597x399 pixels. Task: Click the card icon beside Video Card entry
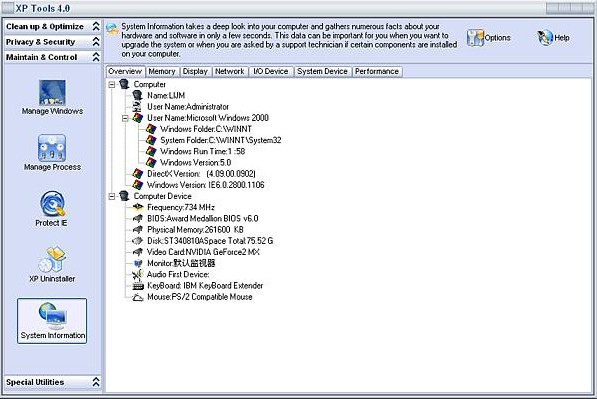pyautogui.click(x=137, y=252)
